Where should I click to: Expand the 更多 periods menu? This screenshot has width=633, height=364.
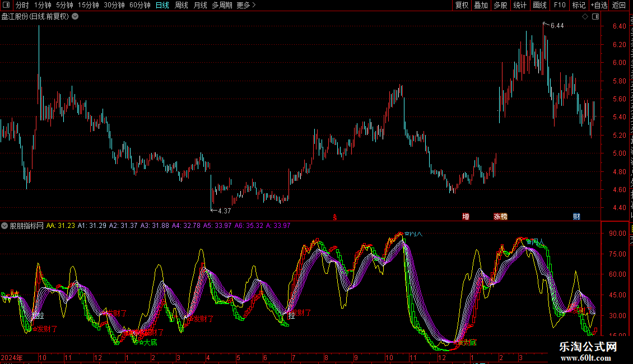pos(246,5)
